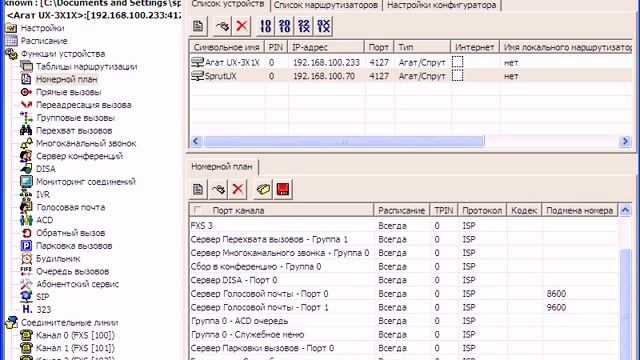Screen dimensions: 640x360
Task: Click red X delete in plan toolbar
Action: pos(238,189)
